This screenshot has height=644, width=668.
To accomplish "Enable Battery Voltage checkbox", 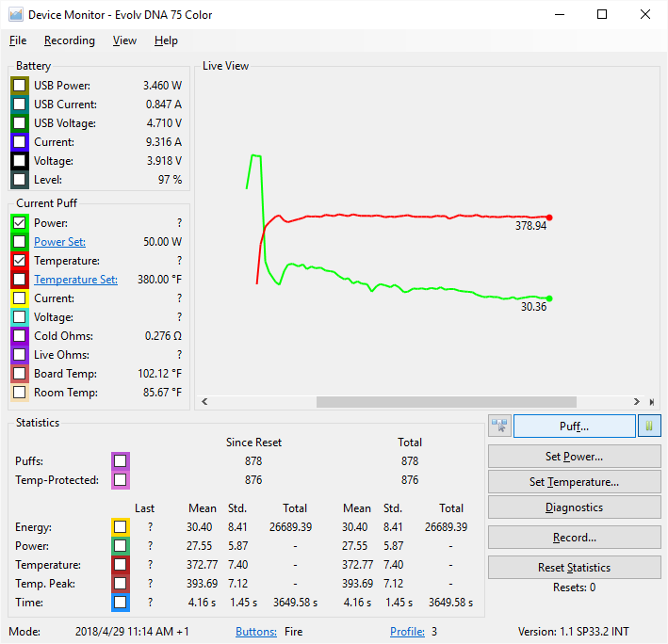I will [19, 161].
